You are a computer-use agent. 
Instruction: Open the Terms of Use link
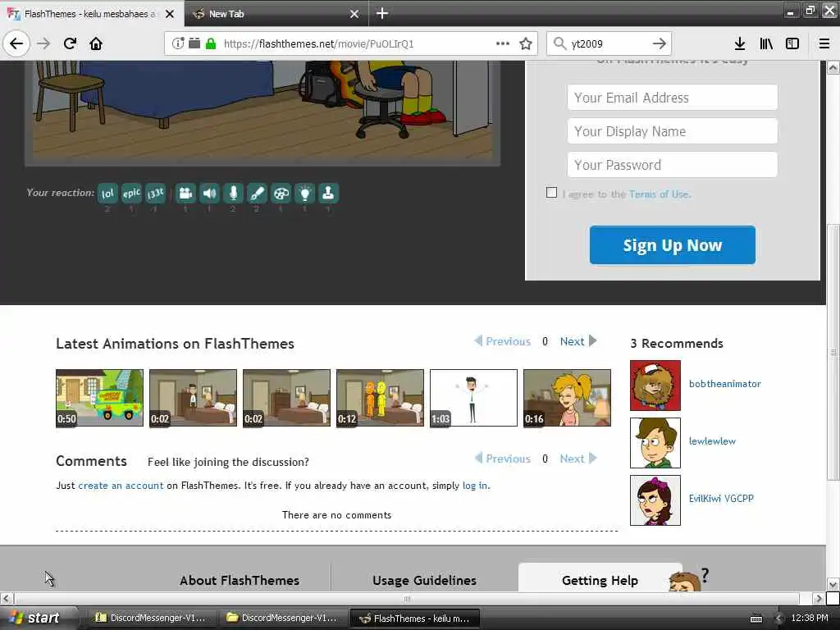click(x=660, y=194)
